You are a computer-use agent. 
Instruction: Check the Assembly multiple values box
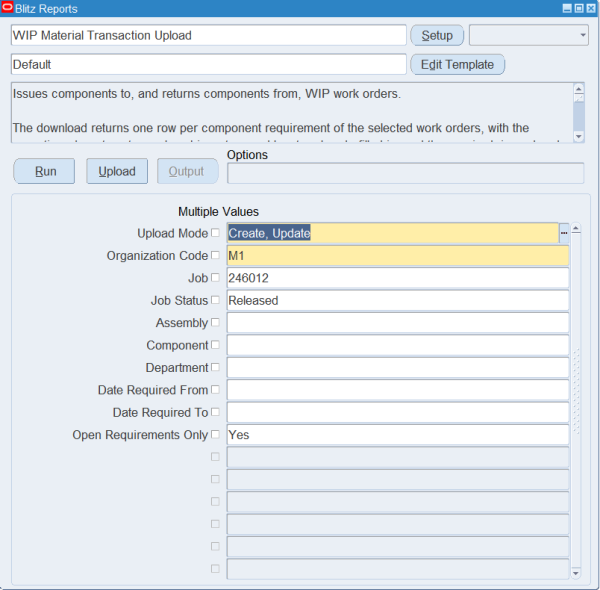(215, 322)
